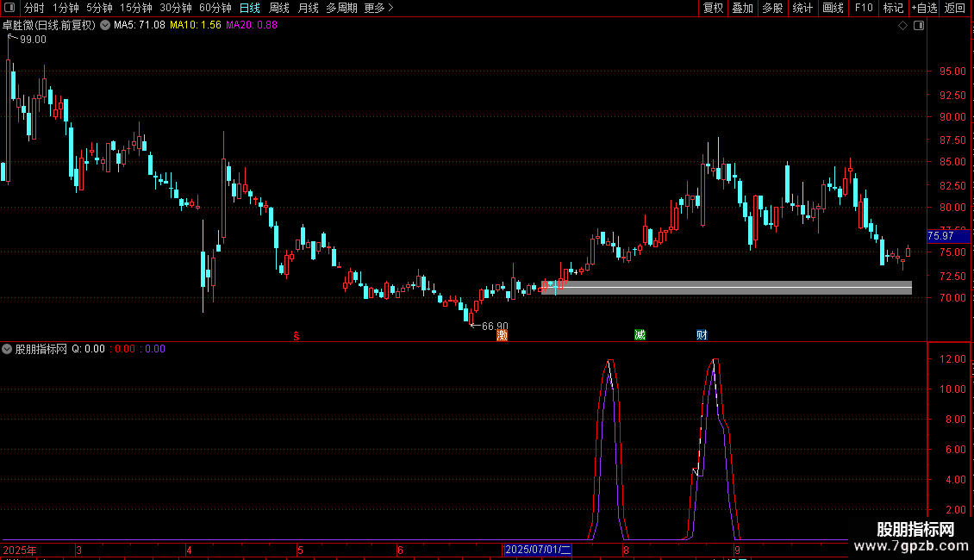This screenshot has height=560, width=974.
Task: Click month 9 on the time axis
Action: click(737, 550)
